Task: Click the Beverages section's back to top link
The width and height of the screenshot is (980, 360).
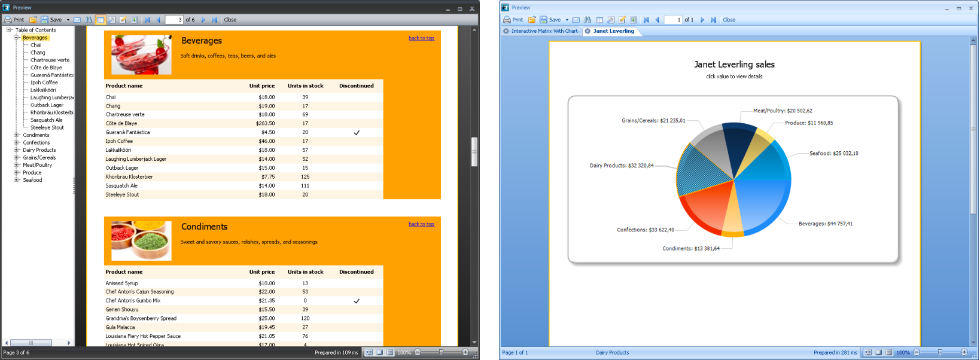Action: [x=421, y=38]
